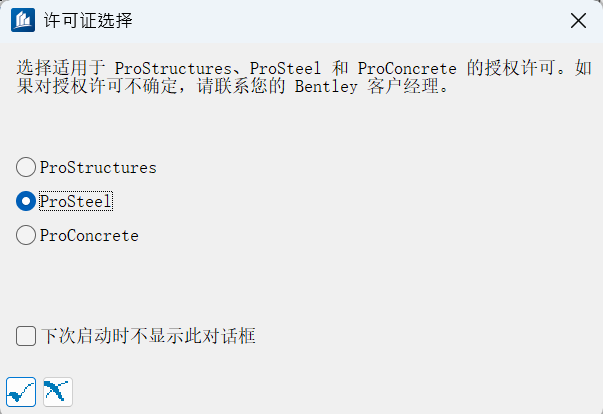This screenshot has width=603, height=414.
Task: Choose the ProConcrete radio button
Action: [x=26, y=236]
